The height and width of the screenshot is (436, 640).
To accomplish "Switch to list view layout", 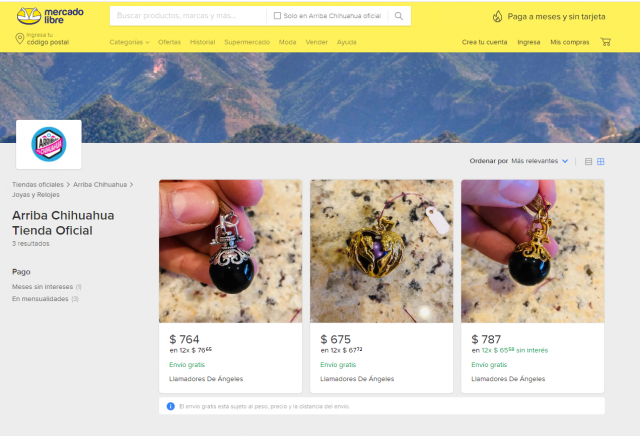I will [x=589, y=161].
